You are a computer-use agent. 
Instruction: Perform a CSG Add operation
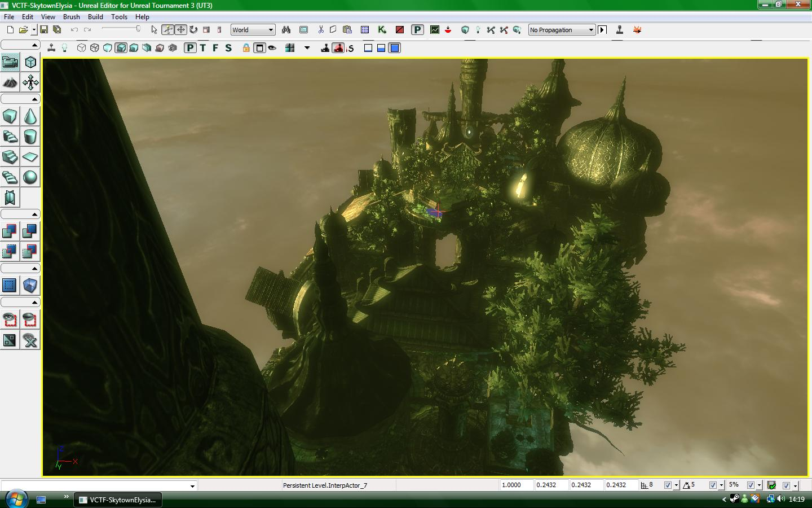10,231
